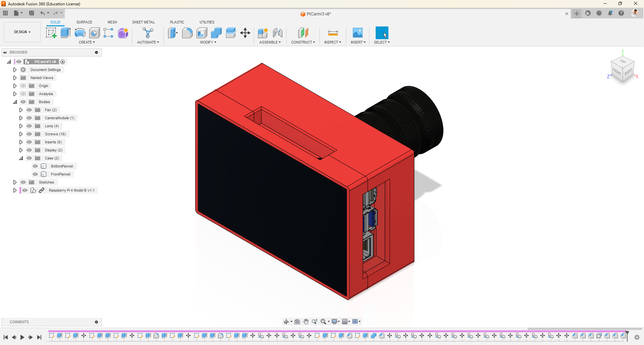Open Grid and Snaps settings

(346, 322)
